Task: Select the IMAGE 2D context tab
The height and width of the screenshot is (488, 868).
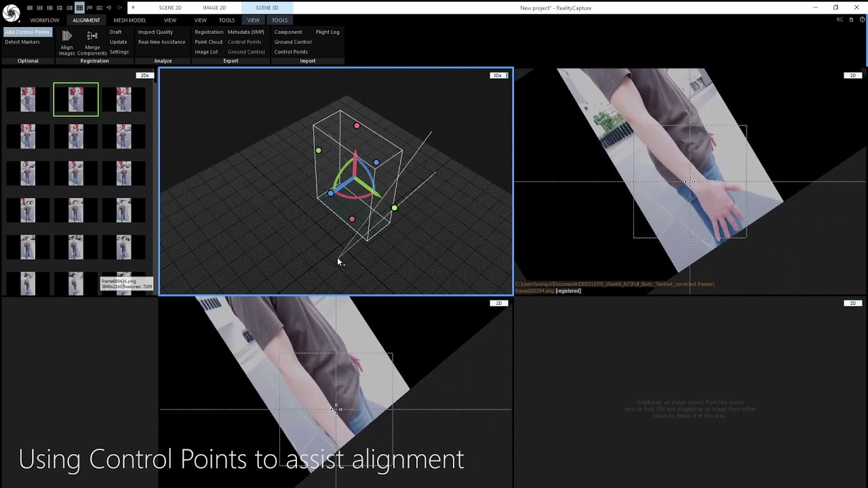Action: click(x=214, y=7)
